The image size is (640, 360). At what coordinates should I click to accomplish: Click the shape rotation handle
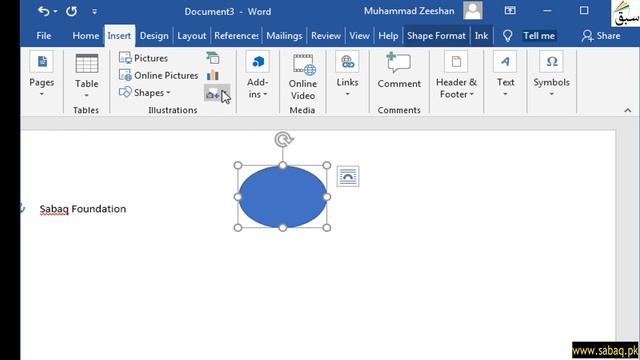point(283,140)
